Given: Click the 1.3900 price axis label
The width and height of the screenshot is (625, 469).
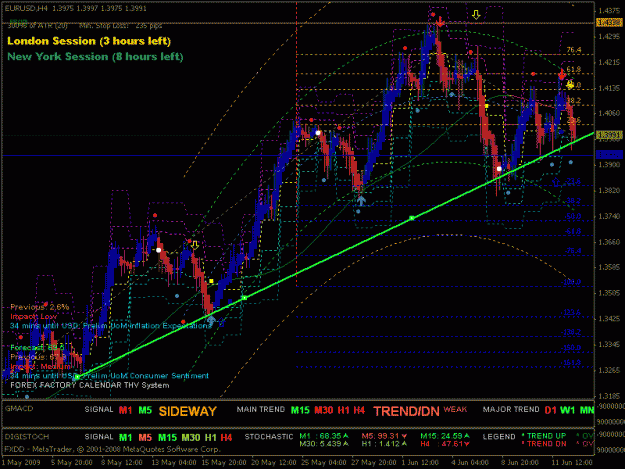Looking at the screenshot, I should 609,165.
